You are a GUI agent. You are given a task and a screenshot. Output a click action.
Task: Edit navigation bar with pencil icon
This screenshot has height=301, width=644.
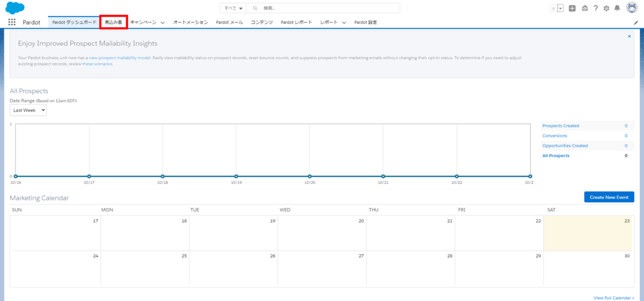click(636, 23)
